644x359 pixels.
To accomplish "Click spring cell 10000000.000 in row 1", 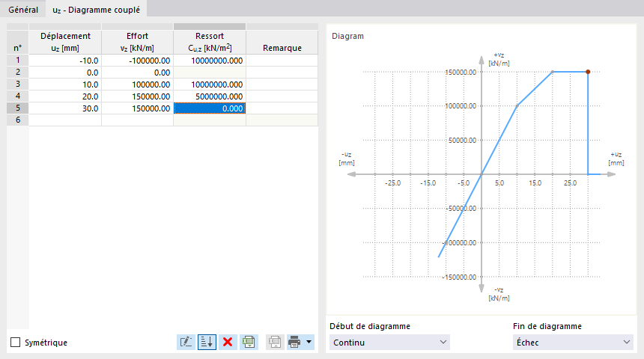I will [x=210, y=61].
